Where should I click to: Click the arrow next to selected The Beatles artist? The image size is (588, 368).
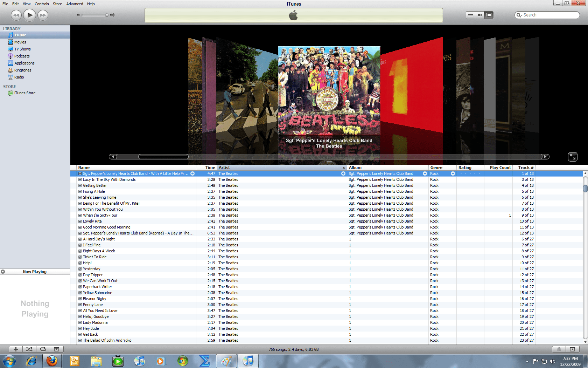coord(343,173)
